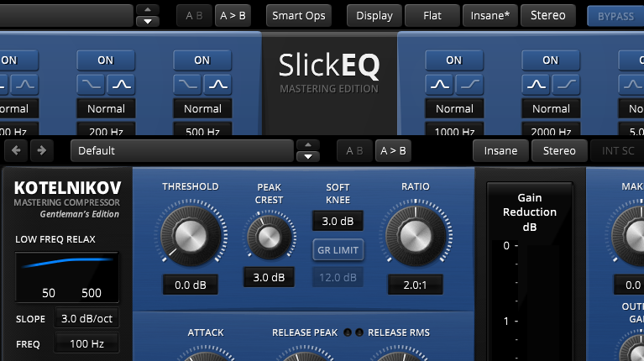Image resolution: width=644 pixels, height=361 pixels.
Task: Click the RATIO value field 2.0:1
Action: (x=415, y=285)
